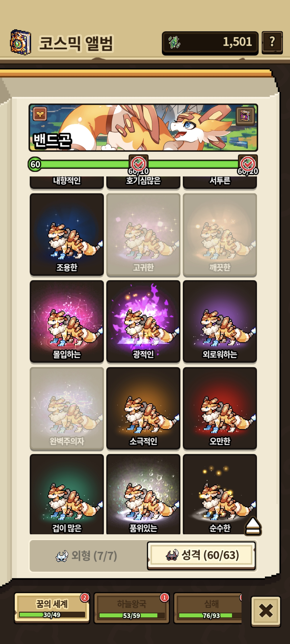Claim the 60/20 checkmark reward
Viewport: 290px width, 644px height.
(x=248, y=164)
